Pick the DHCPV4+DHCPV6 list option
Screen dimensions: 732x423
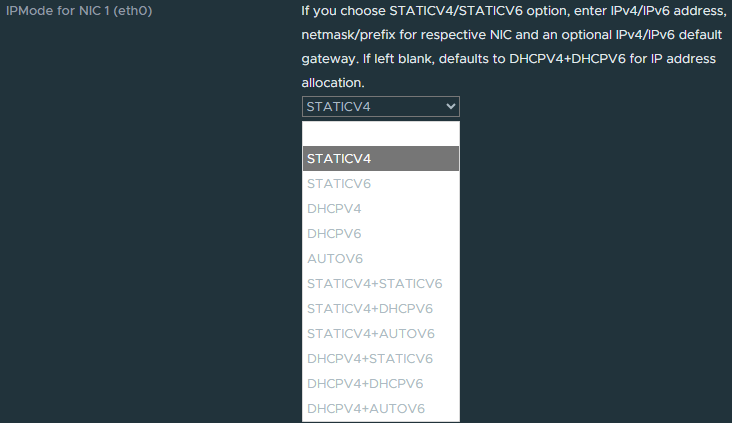pos(380,383)
